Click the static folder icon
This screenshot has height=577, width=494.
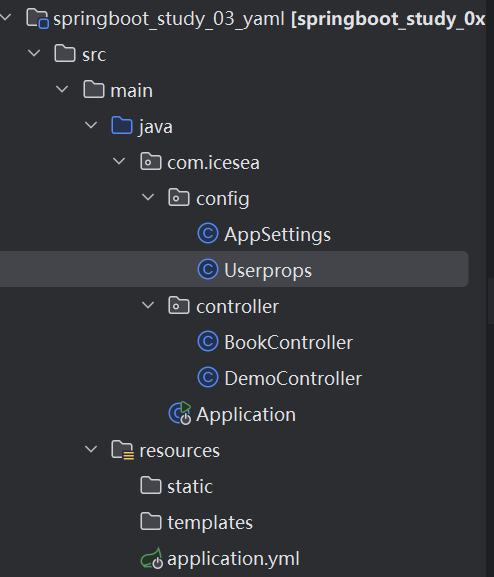tap(151, 486)
